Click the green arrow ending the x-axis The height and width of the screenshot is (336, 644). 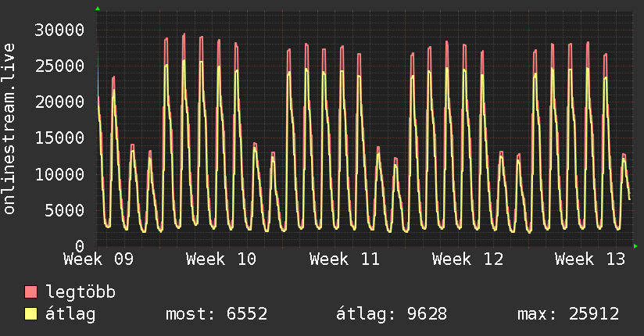(635, 246)
